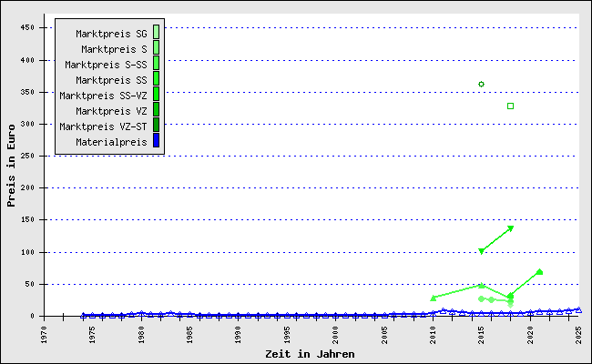
Task: Click the y-axis tick label 150
Action: click(x=27, y=219)
